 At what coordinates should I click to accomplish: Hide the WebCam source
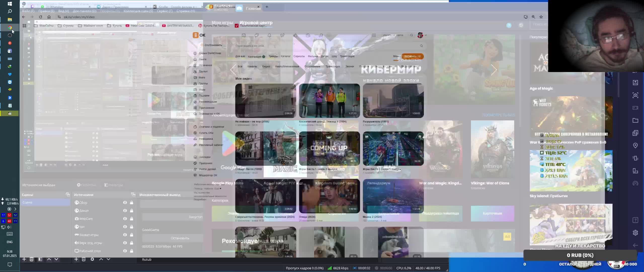coord(125,219)
